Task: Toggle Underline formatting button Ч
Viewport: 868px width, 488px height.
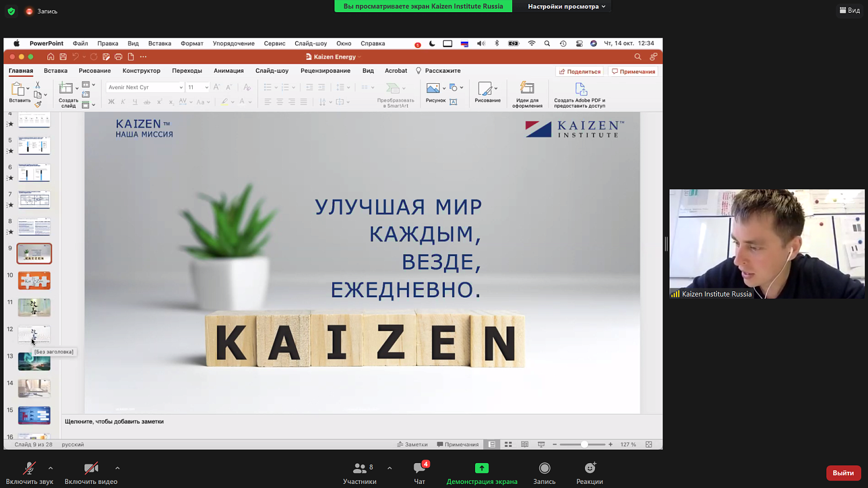Action: tap(135, 102)
